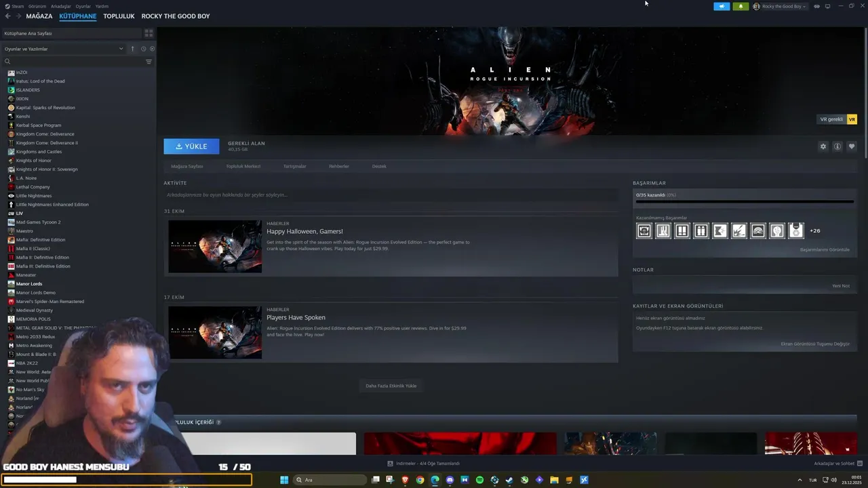Switch library to collections grid view
The width and height of the screenshot is (868, 488).
pos(149,33)
